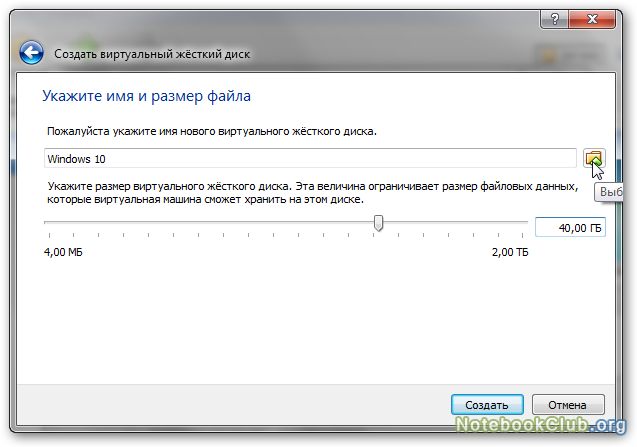This screenshot has width=637, height=447.
Task: Open the folder browse icon beside the filename
Action: [x=594, y=158]
